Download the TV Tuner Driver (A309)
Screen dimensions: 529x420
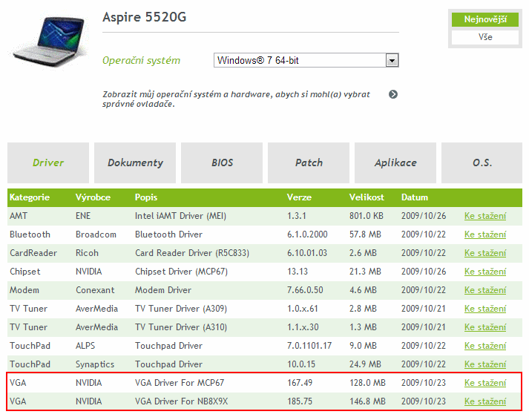[x=485, y=309]
